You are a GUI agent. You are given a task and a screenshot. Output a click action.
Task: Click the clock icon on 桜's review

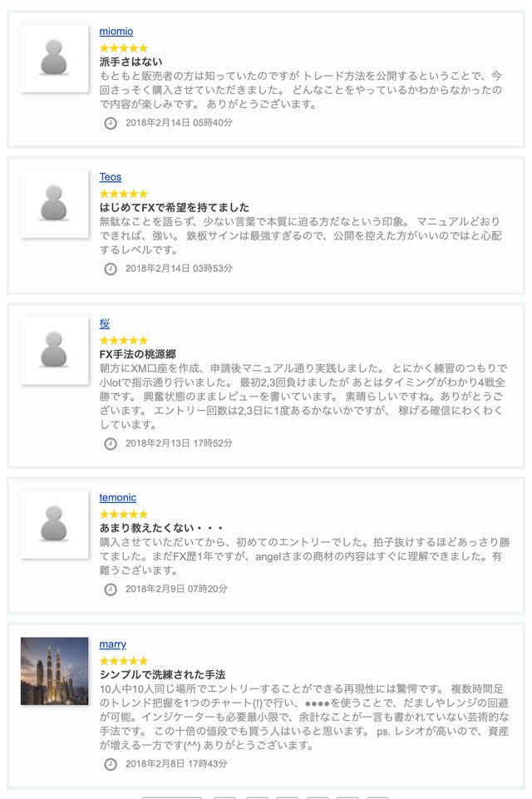coord(111,443)
